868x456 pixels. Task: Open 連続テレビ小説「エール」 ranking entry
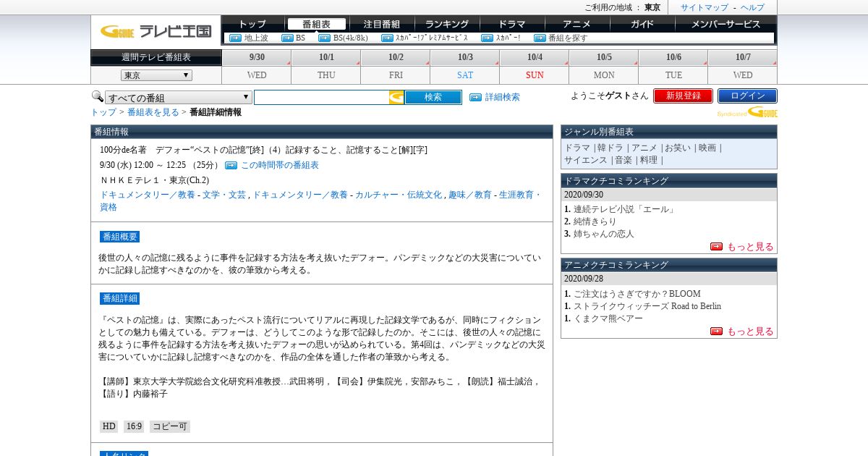click(x=624, y=209)
